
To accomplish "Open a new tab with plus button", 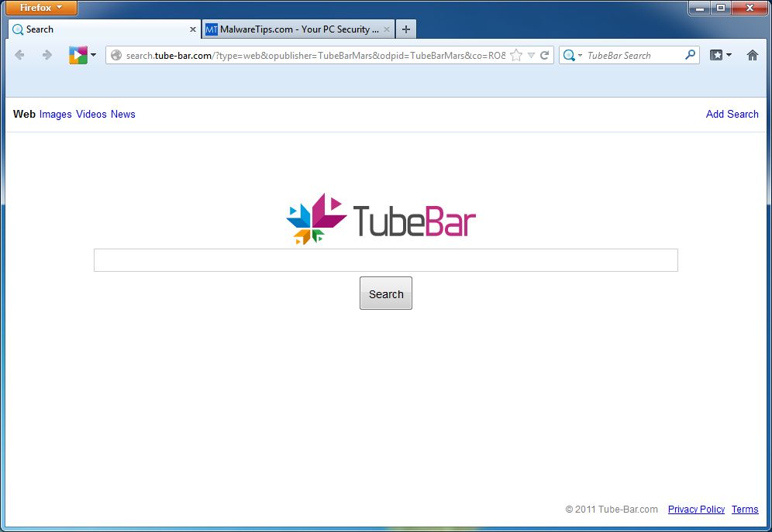I will click(x=405, y=29).
